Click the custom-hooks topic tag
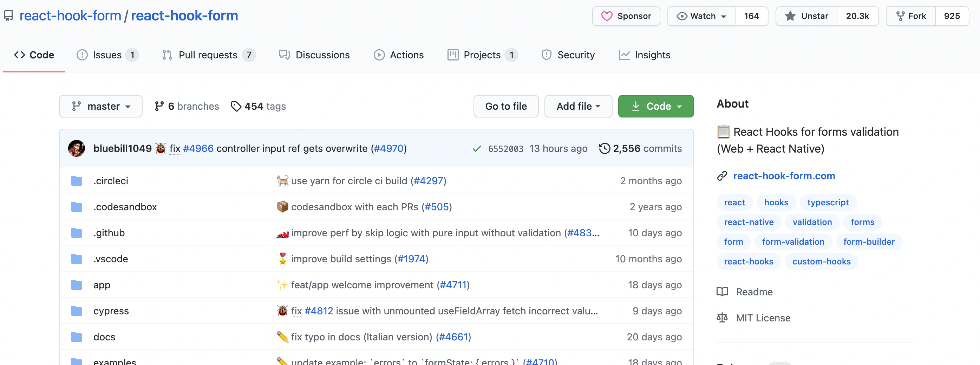Viewport: 980px width, 365px height. [821, 261]
